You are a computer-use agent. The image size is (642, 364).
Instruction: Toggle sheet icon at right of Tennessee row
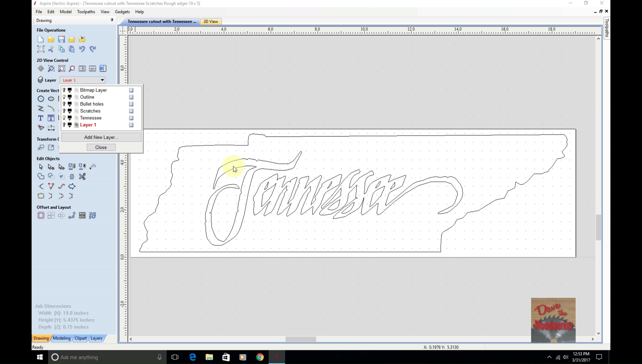(131, 118)
